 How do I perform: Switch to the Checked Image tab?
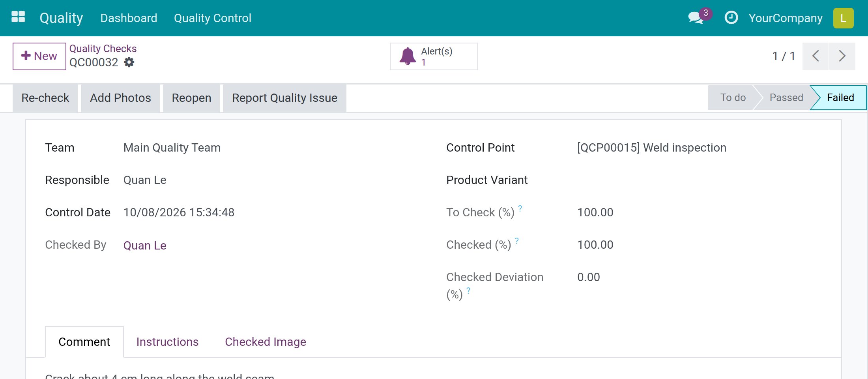pos(265,342)
